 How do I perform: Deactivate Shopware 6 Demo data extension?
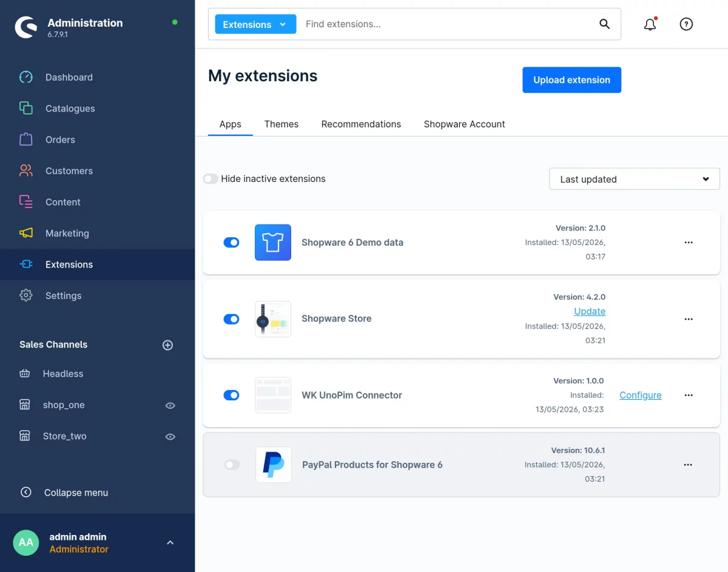(232, 243)
